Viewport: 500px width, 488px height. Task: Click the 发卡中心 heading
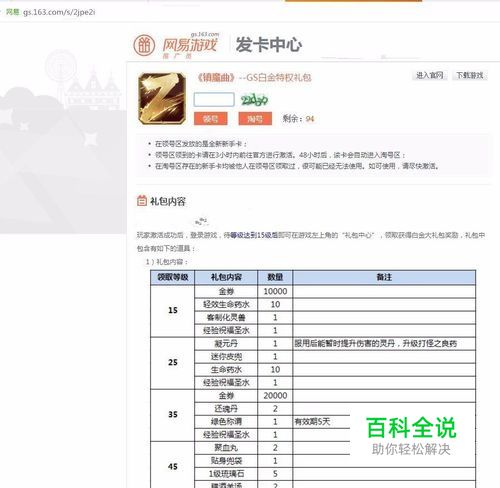pyautogui.click(x=269, y=45)
